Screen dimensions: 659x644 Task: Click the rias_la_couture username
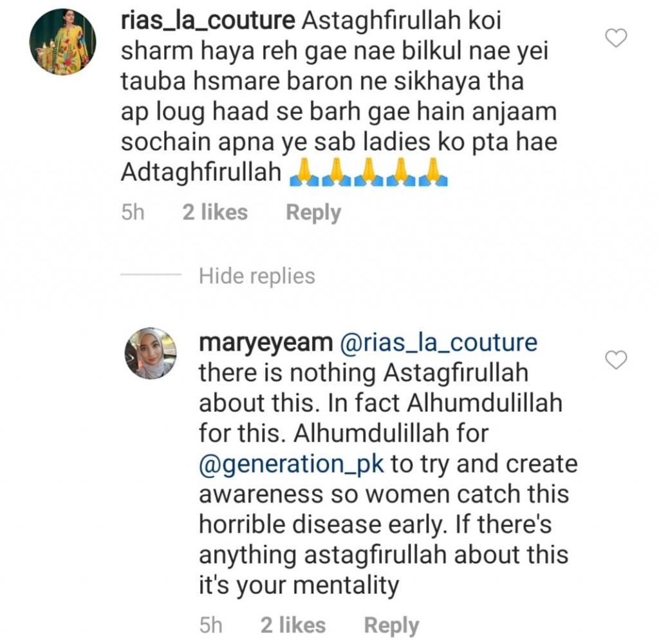tap(208, 21)
